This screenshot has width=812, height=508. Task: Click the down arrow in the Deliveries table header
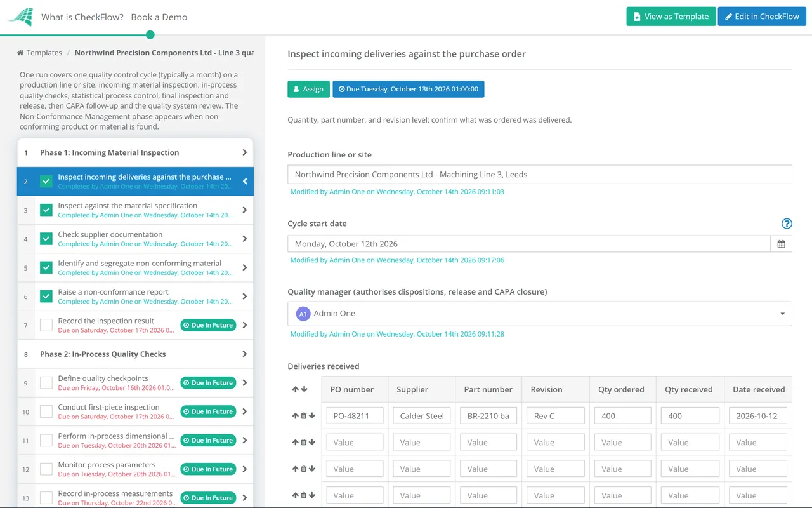pos(304,389)
